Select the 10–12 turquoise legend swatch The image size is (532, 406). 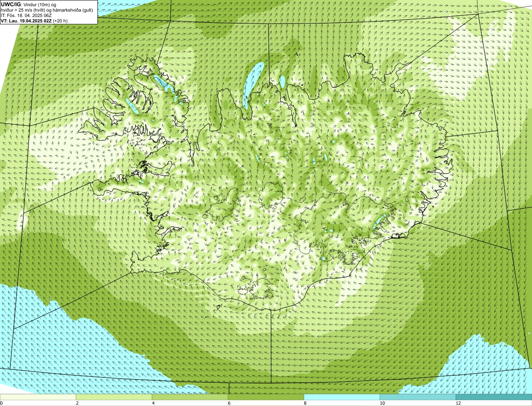coord(418,397)
